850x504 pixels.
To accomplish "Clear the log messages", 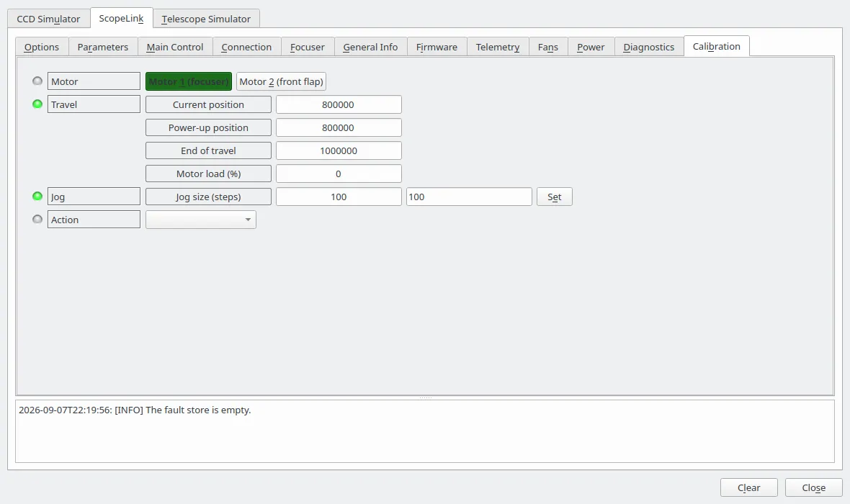I will pos(749,487).
